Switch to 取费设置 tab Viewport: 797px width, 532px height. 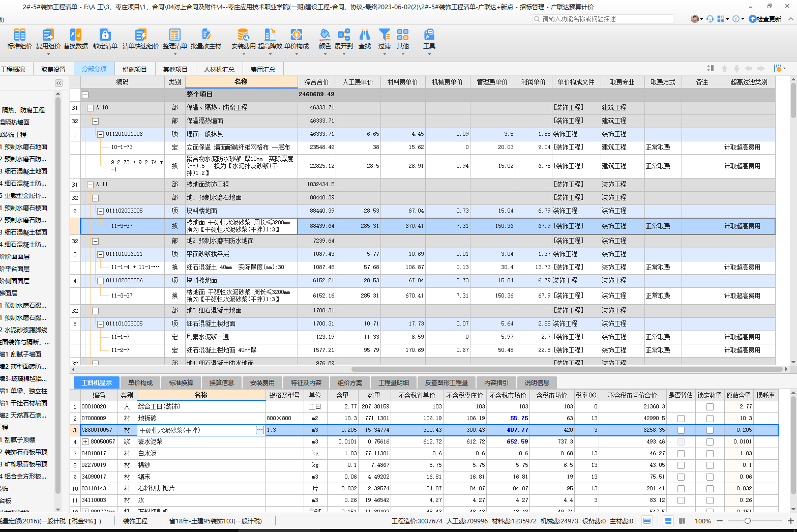tap(53, 69)
